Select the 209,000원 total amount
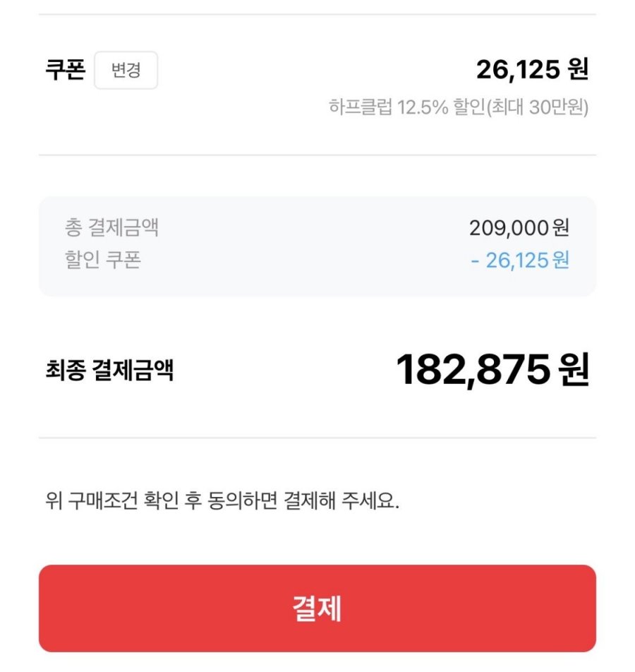This screenshot has height=672, width=635. pos(519,228)
